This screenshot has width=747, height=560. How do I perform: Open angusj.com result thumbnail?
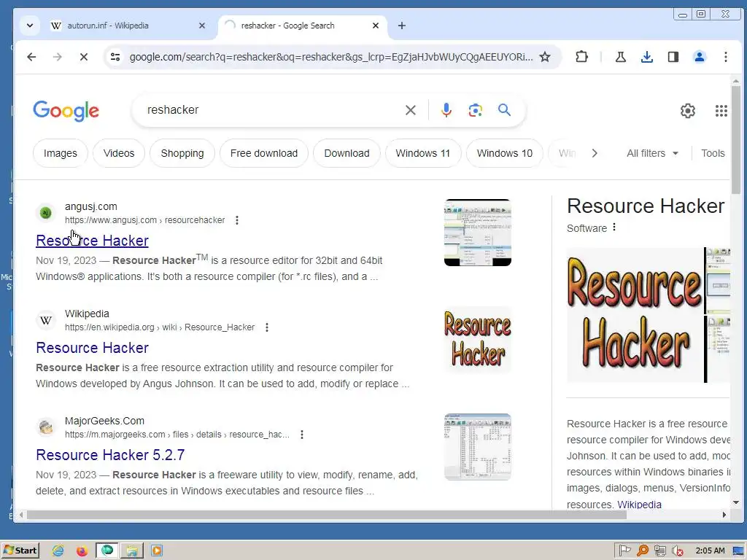point(477,233)
